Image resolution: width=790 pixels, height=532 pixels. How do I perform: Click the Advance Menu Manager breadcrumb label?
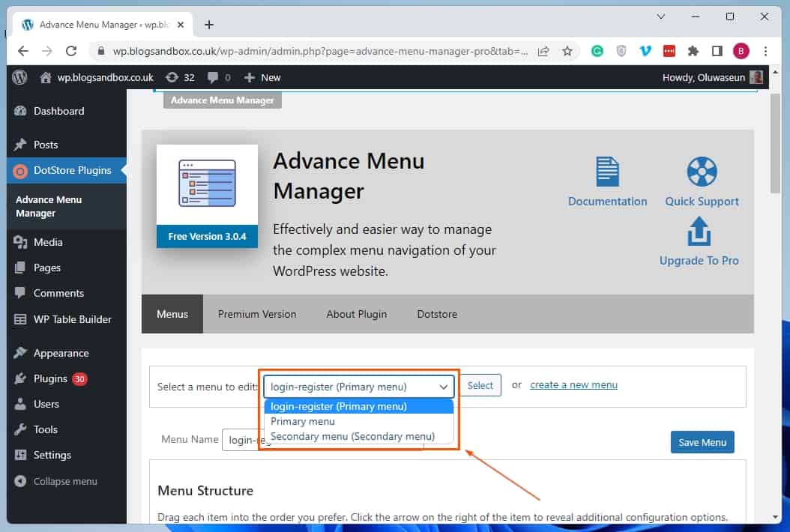click(x=222, y=100)
